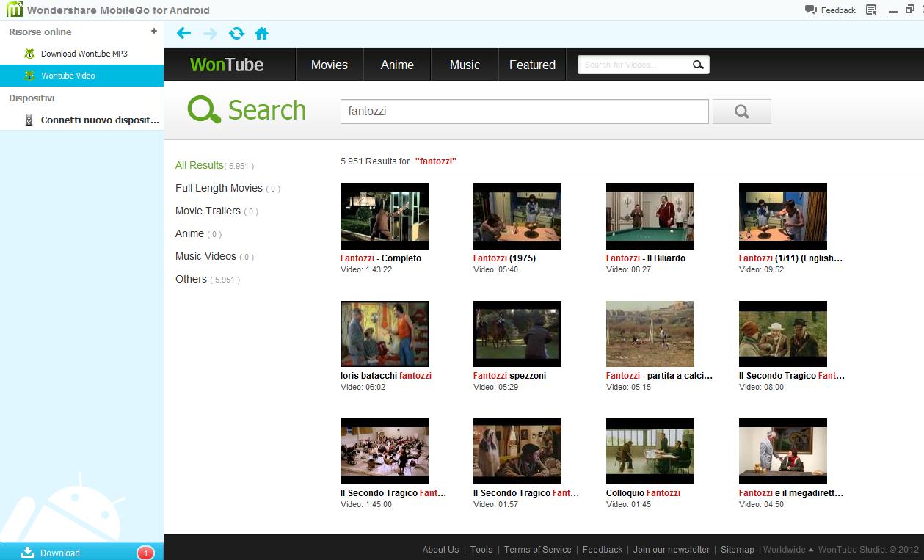Viewport: 924px width, 560px height.
Task: Click Secondo Tragico title with 01:57 duration
Action: tap(526, 493)
